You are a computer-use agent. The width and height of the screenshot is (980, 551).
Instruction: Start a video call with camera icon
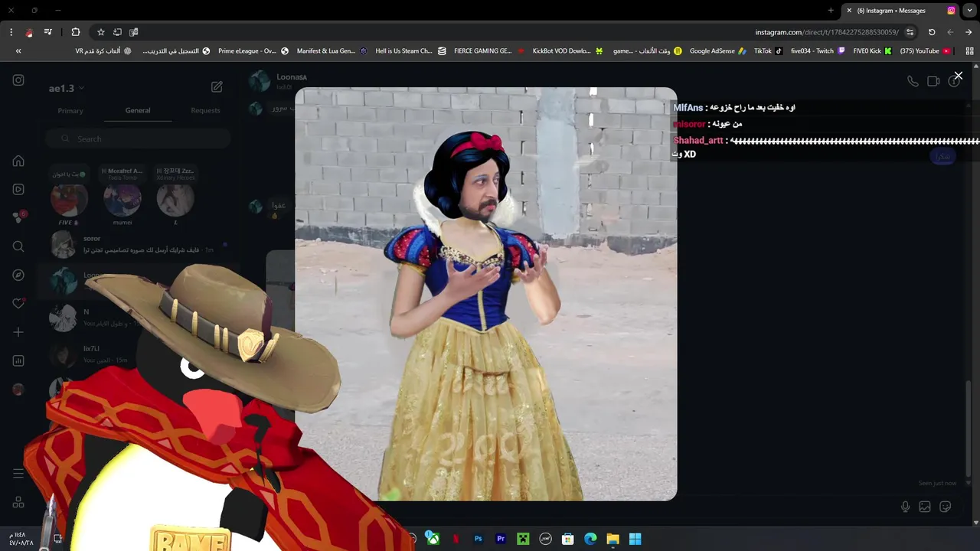(x=933, y=81)
